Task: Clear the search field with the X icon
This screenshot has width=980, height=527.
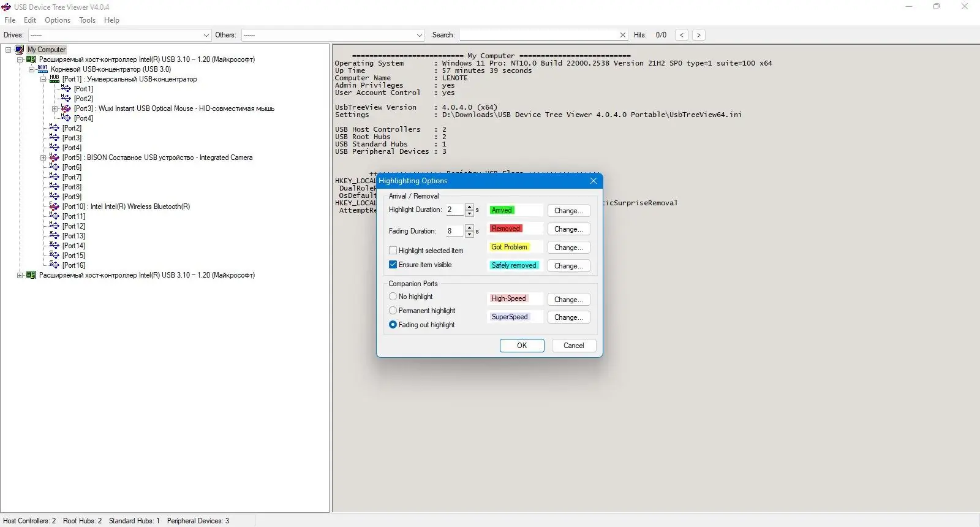Action: tap(623, 35)
